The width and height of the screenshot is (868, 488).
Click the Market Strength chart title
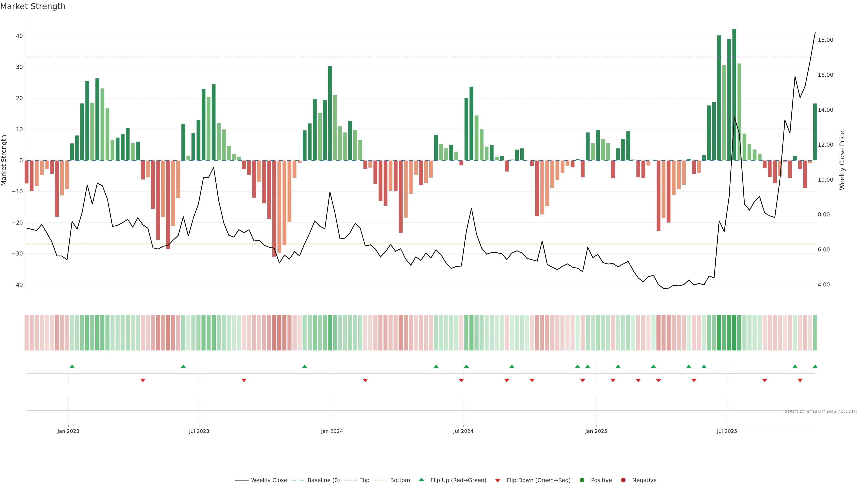point(33,6)
